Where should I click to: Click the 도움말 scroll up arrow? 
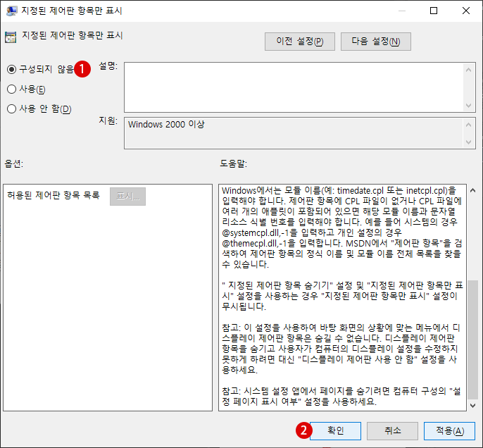[x=473, y=190]
